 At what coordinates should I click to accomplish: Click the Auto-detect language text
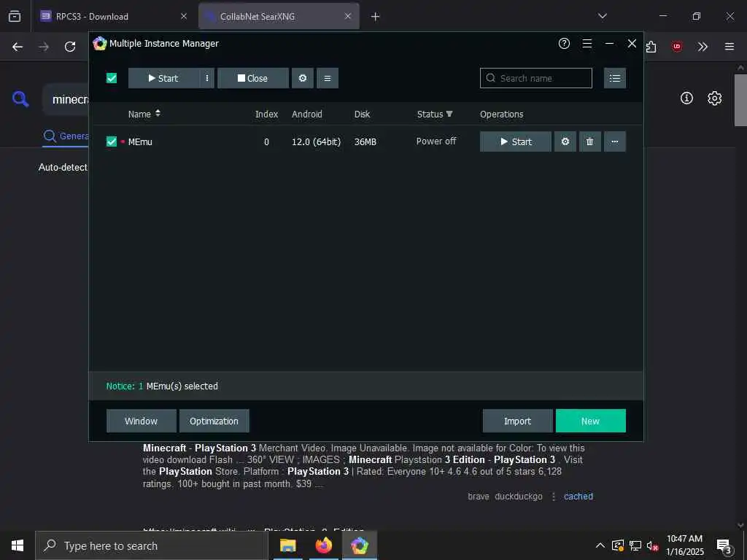pos(63,167)
